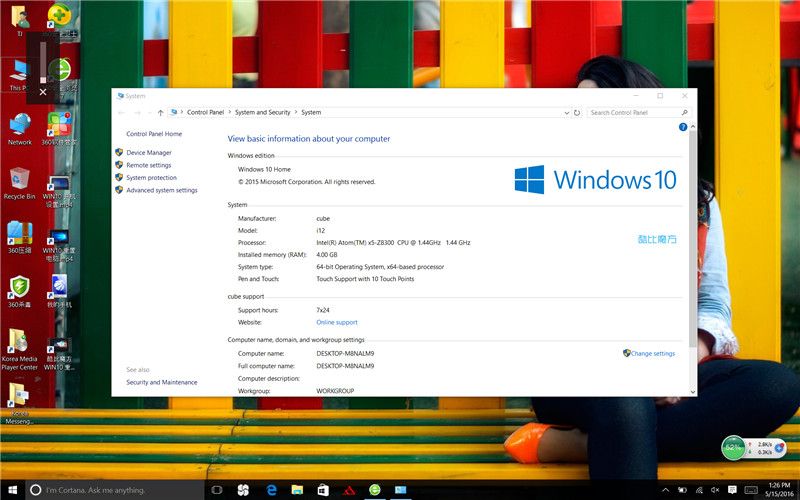Open the taskbar clock and date
800x500 pixels.
click(x=779, y=490)
